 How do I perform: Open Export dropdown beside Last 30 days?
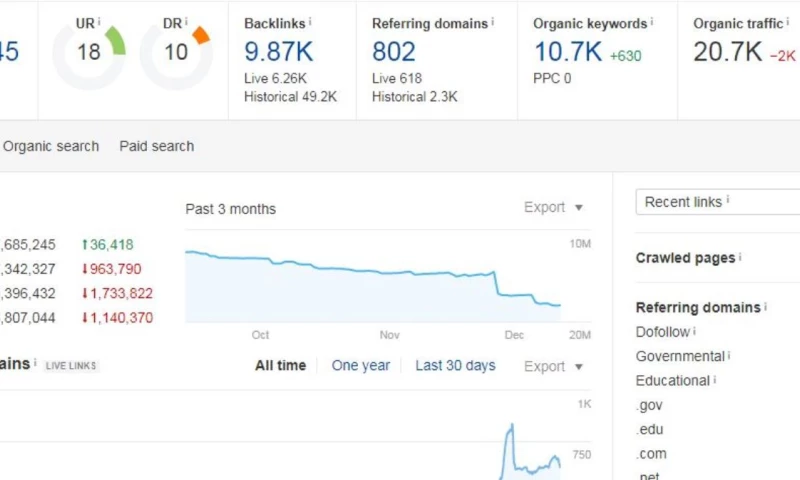[554, 366]
